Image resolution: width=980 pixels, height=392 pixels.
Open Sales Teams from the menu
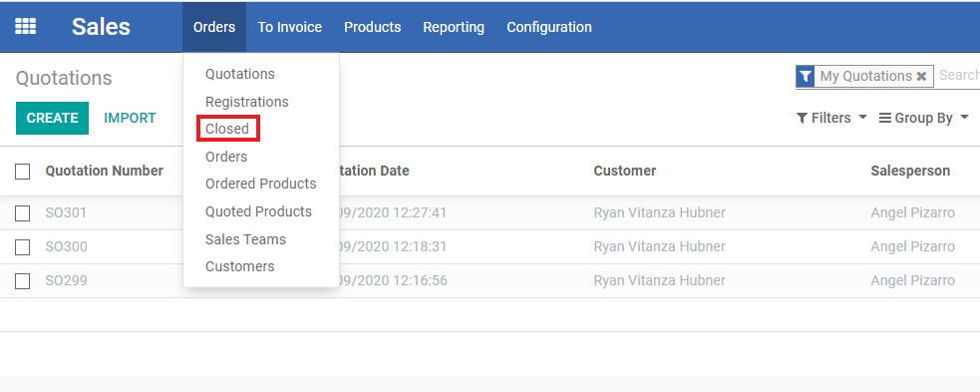(x=245, y=239)
